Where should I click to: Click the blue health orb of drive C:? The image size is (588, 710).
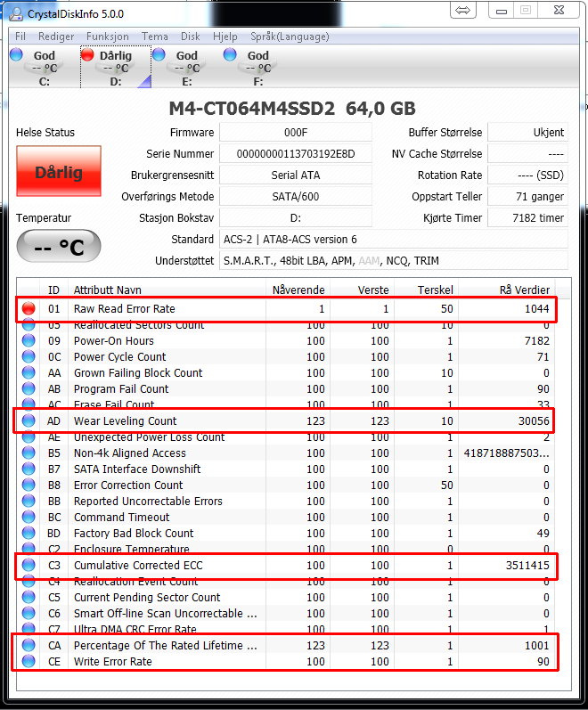(x=16, y=55)
